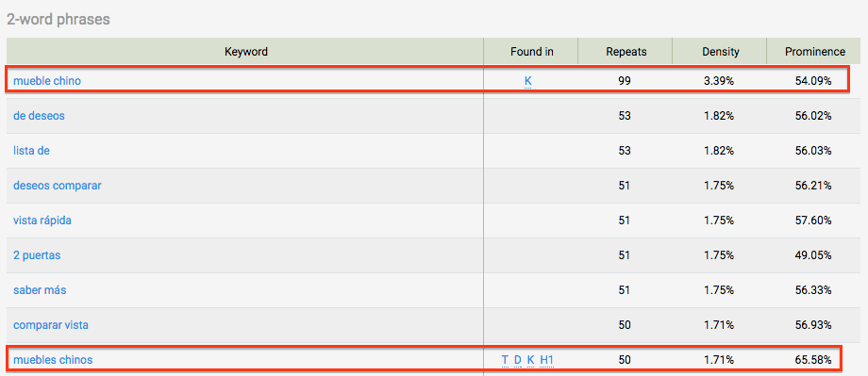Select the 3.39% density value
The width and height of the screenshot is (868, 376).
click(x=719, y=81)
